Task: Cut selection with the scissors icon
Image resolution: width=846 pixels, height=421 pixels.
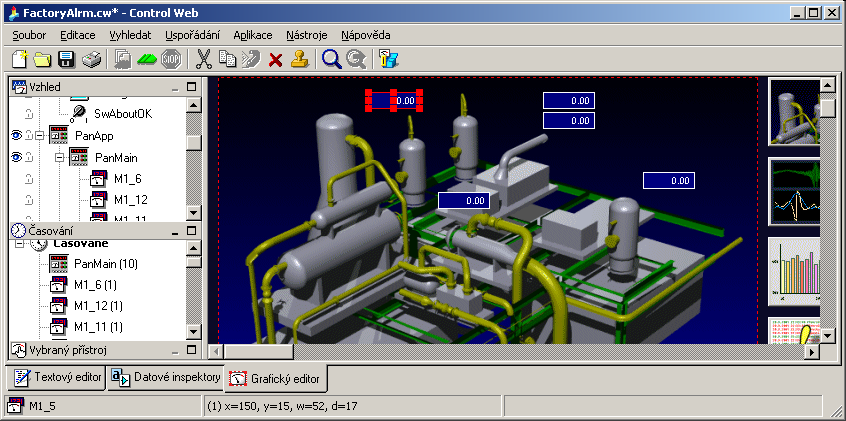Action: coord(205,60)
